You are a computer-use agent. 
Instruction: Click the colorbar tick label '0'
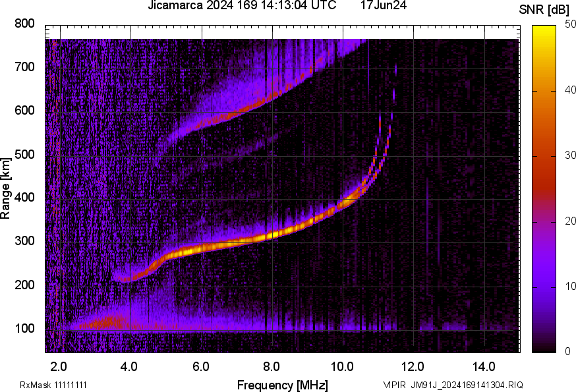(568, 352)
